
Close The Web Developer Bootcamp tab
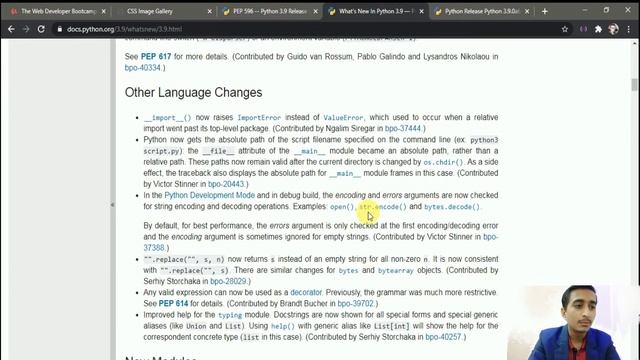click(104, 11)
